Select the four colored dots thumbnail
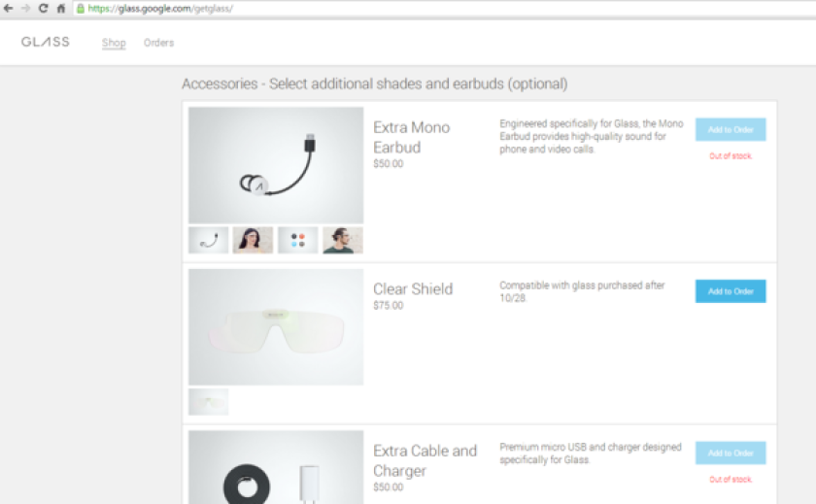This screenshot has height=504, width=816. (297, 240)
